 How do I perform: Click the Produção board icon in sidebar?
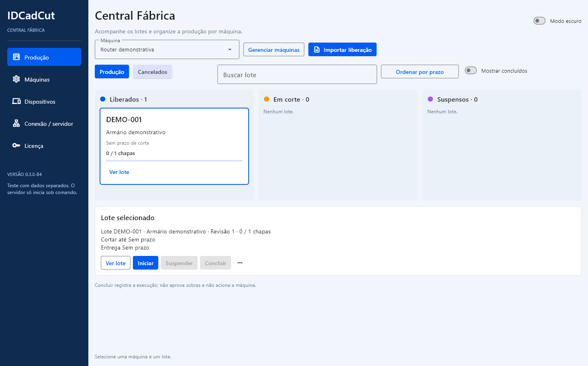click(16, 57)
